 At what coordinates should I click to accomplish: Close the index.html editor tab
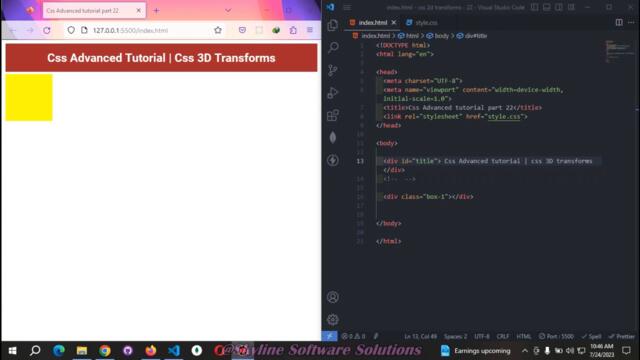tap(394, 23)
